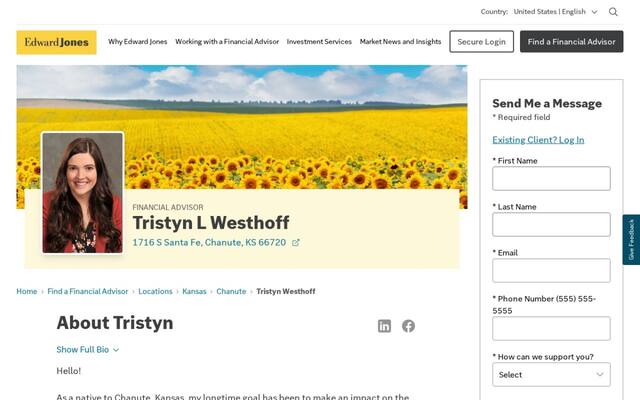
Task: Open the Chanute breadcrumb
Action: (231, 291)
